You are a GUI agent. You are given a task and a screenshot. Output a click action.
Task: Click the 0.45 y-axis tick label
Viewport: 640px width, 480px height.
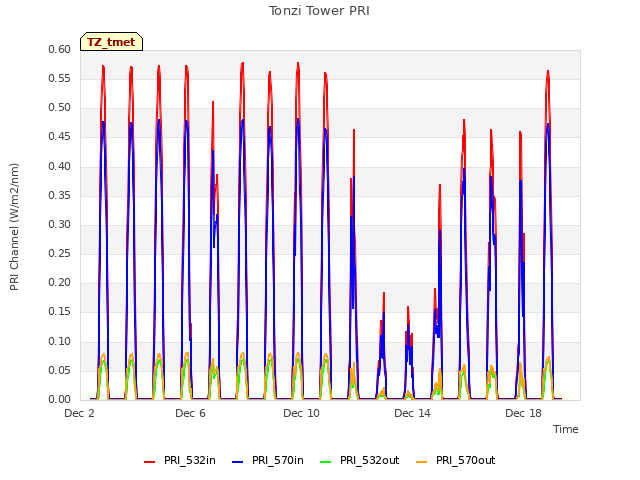click(60, 137)
